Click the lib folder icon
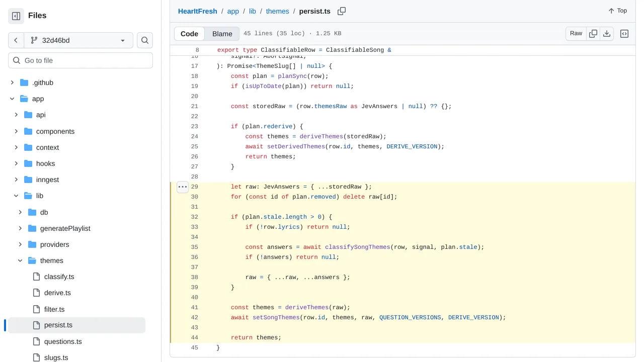This screenshot has height=362, width=644. pyautogui.click(x=28, y=196)
